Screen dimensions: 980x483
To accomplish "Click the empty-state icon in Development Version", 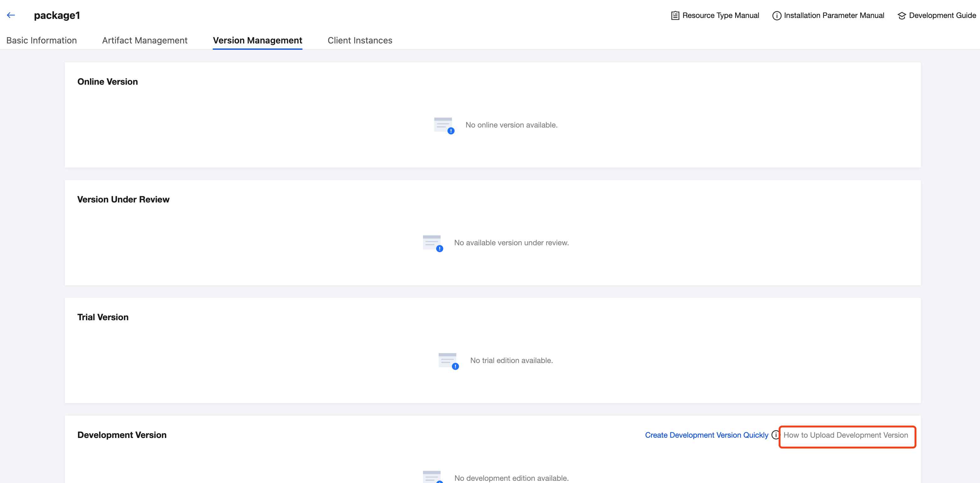I will click(432, 476).
